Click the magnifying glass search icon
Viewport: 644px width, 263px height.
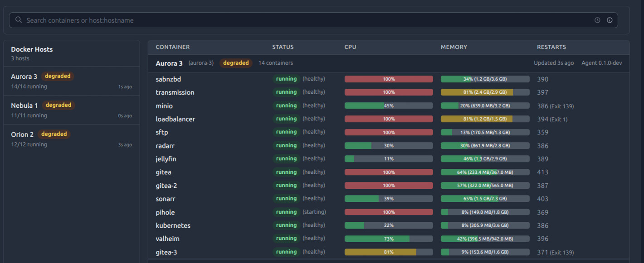[x=19, y=20]
